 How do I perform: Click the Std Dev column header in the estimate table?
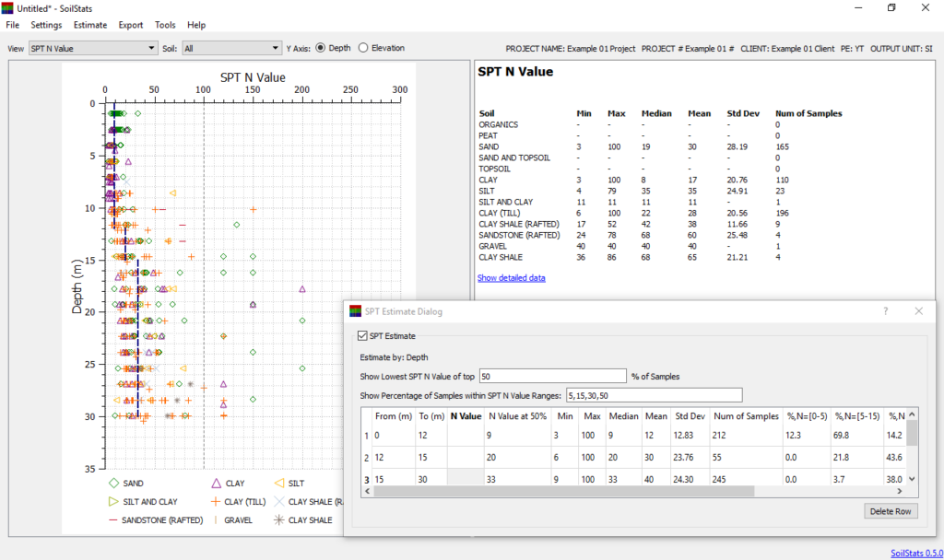coord(690,415)
